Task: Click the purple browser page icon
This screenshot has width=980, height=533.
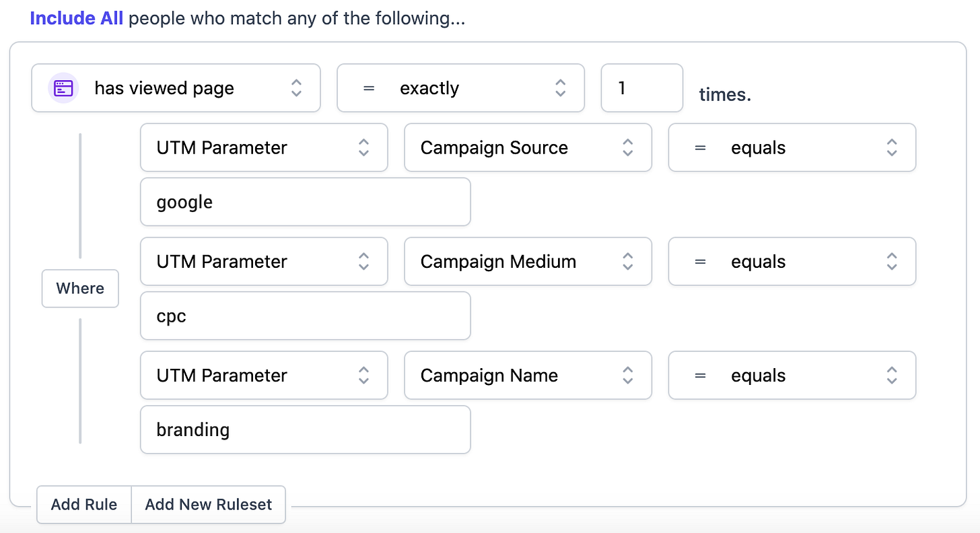Action: point(64,88)
